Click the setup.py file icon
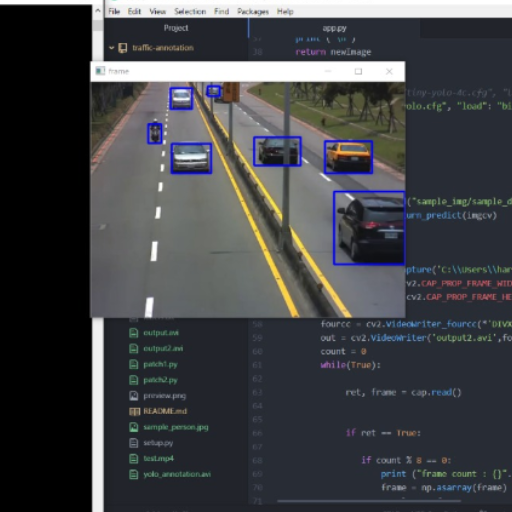This screenshot has height=512, width=512. click(134, 443)
